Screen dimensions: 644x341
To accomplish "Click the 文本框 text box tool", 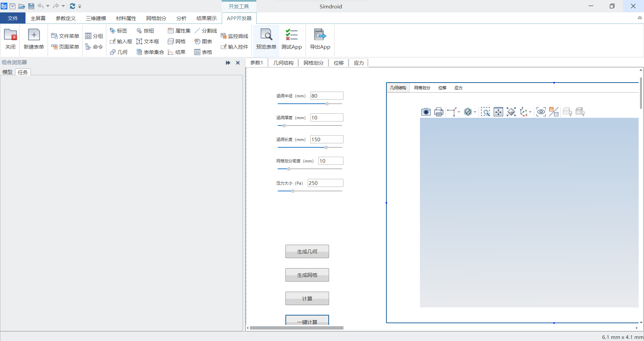I will tap(148, 41).
